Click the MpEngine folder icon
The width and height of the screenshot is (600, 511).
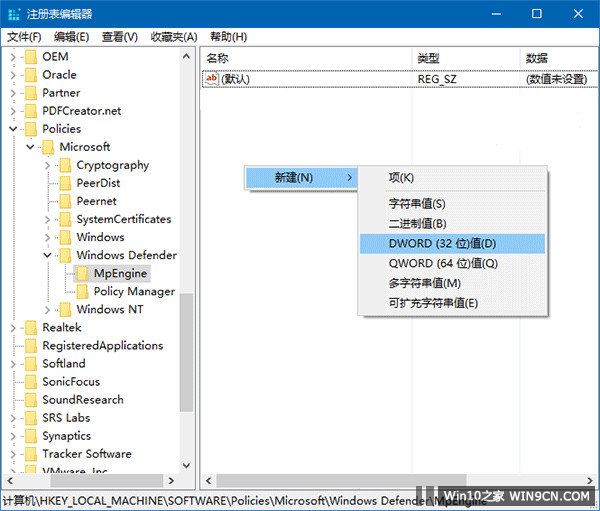pyautogui.click(x=82, y=273)
